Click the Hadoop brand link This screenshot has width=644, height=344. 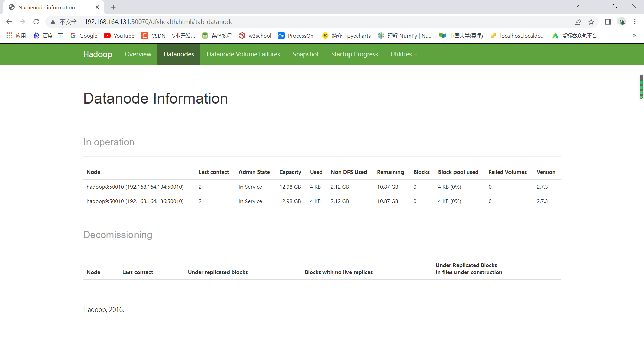(x=98, y=54)
